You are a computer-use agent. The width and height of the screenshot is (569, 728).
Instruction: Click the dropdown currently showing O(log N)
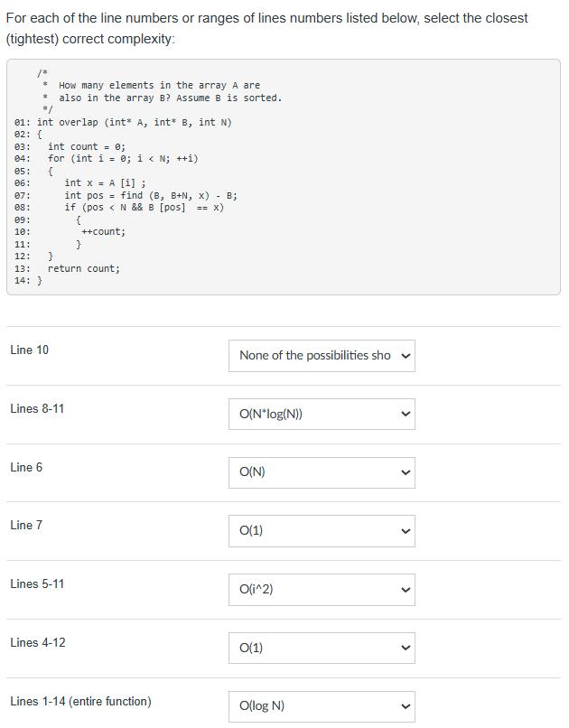323,706
